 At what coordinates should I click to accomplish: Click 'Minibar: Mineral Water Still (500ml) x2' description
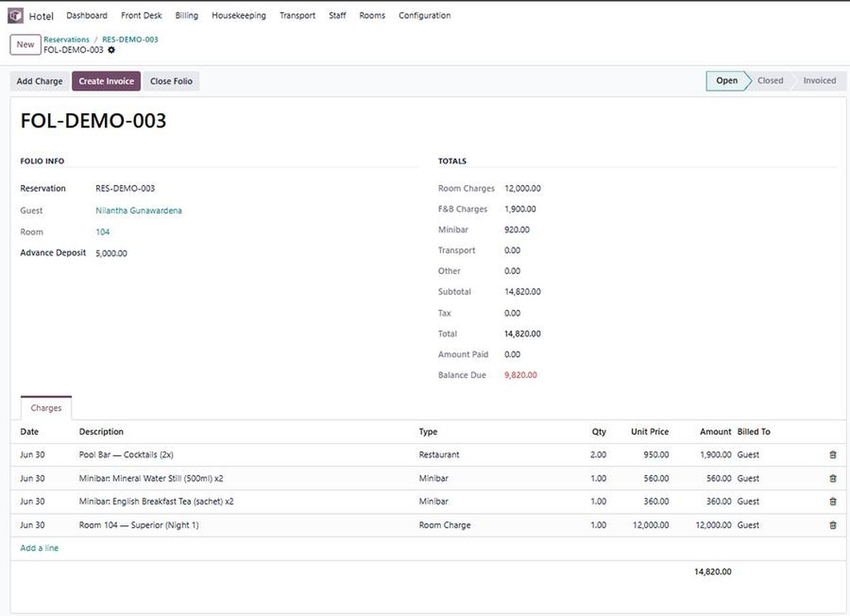coord(151,479)
